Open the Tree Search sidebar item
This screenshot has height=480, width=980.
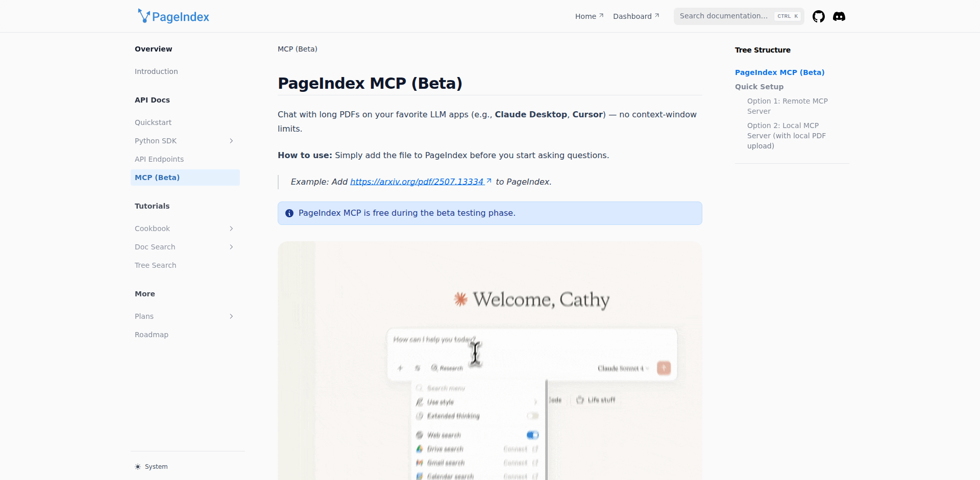(185, 265)
